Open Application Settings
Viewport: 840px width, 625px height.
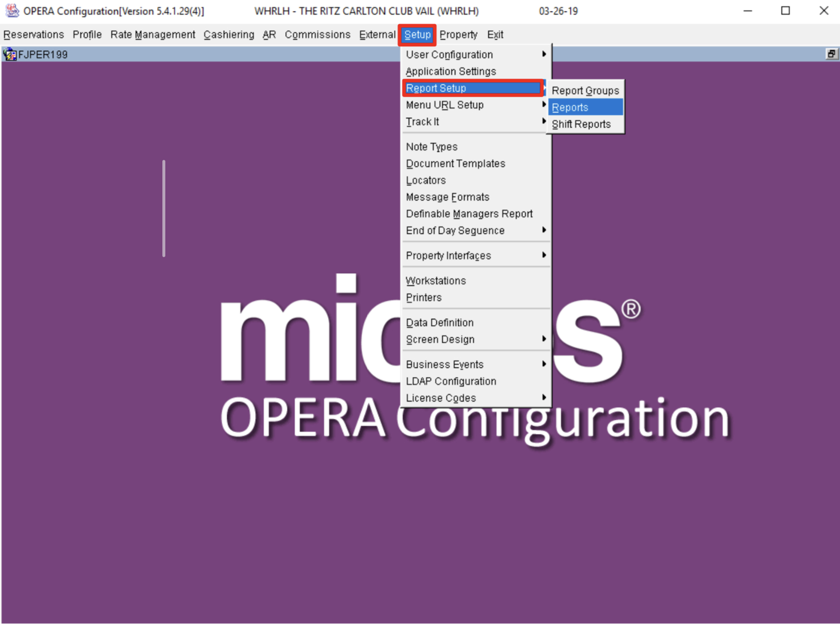coord(476,71)
